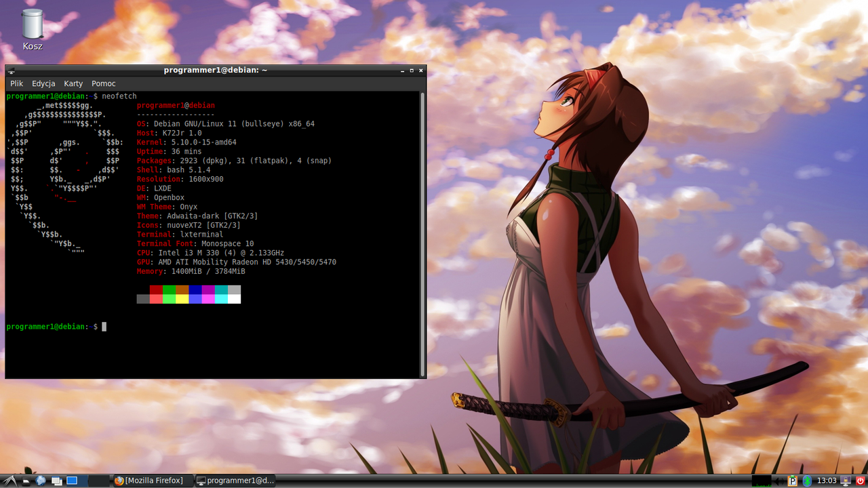Click the lock screen icon
Image resolution: width=868 pixels, height=488 pixels.
point(846,481)
